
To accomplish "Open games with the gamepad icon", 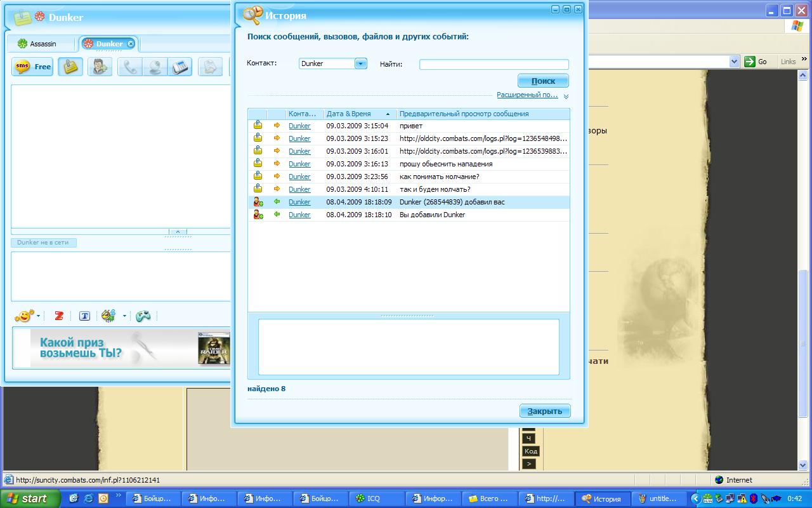I will 143,316.
